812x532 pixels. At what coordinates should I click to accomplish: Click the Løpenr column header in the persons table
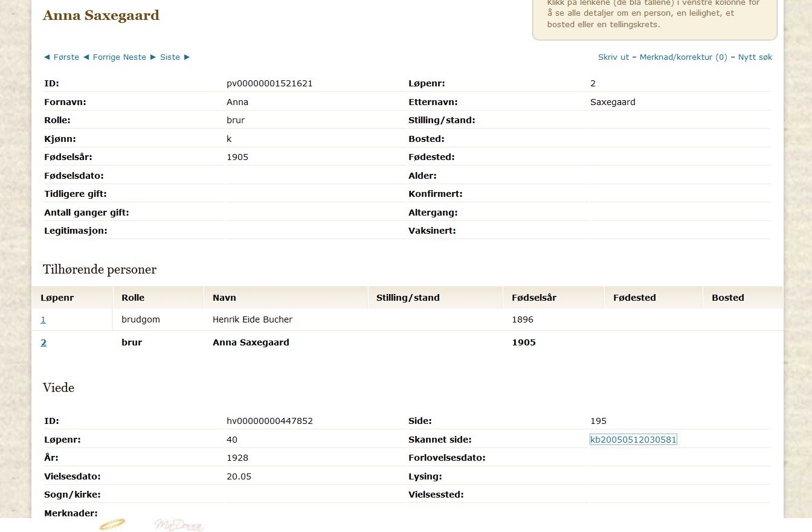coord(57,298)
